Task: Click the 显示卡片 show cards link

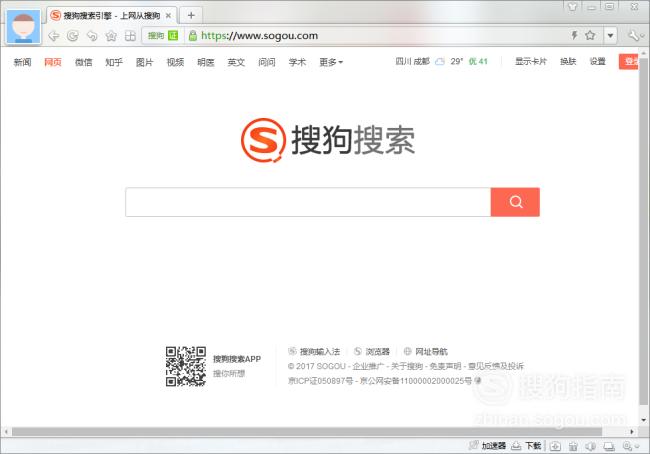Action: pyautogui.click(x=531, y=61)
